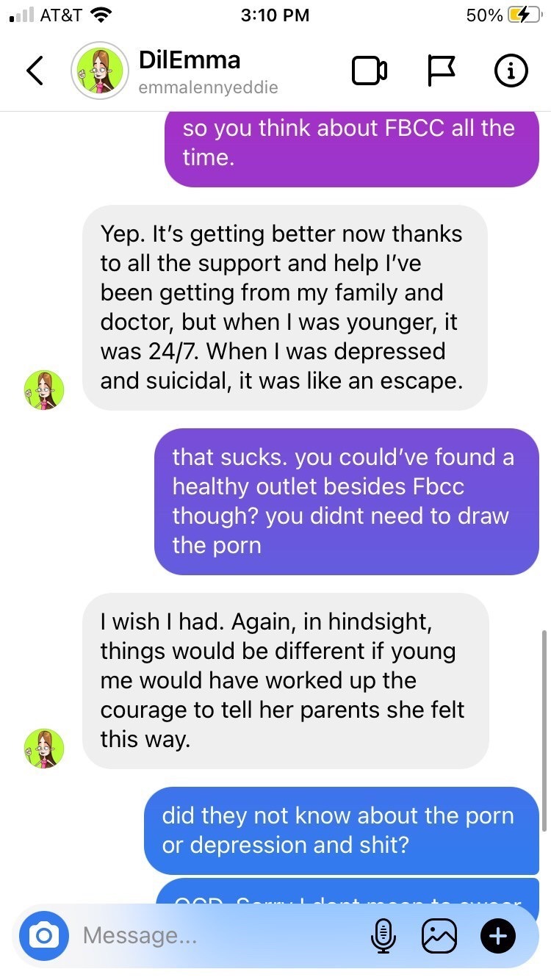Viewport: 551px width, 980px height.
Task: Tap the battery indicator in status bar
Action: pos(525,15)
